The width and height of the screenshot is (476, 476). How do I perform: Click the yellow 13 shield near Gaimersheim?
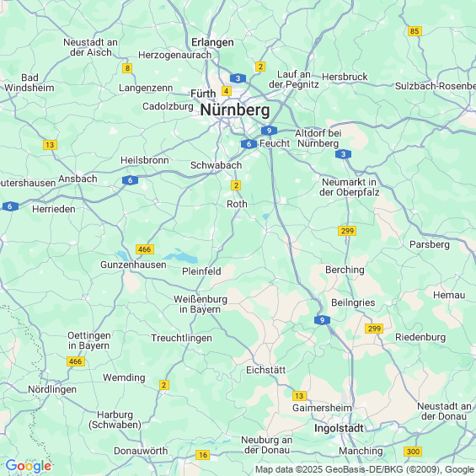pos(299,396)
